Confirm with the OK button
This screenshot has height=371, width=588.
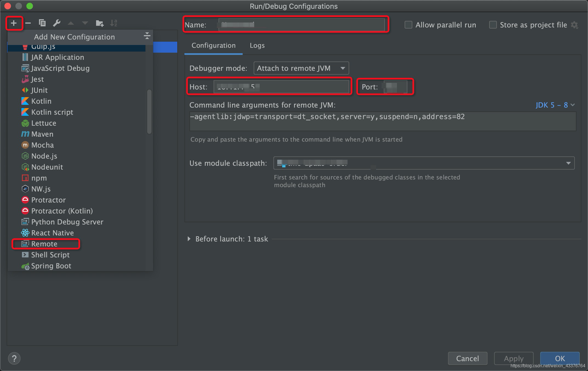[560, 358]
